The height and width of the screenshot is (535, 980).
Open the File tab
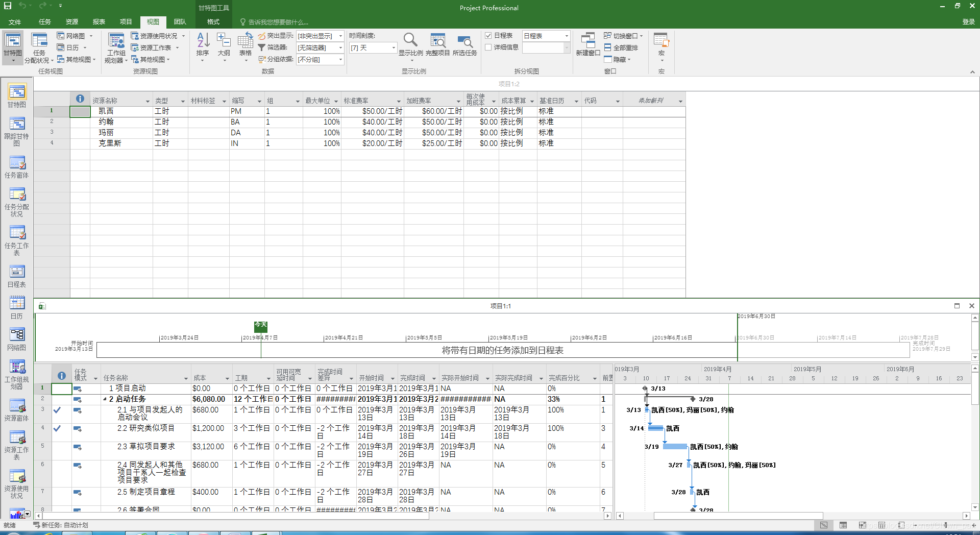[x=15, y=22]
